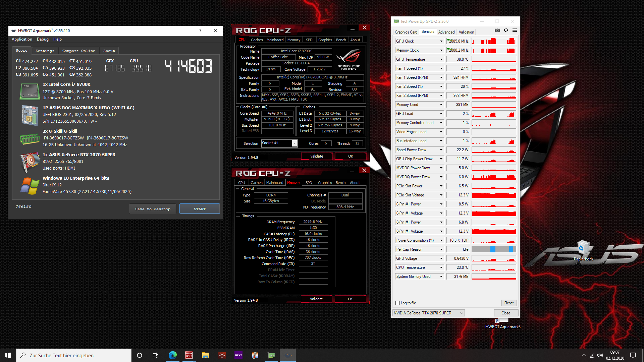Screen dimensions: 644x362
Task: Click the CPU chip icon in Aquamark
Action: [30, 92]
